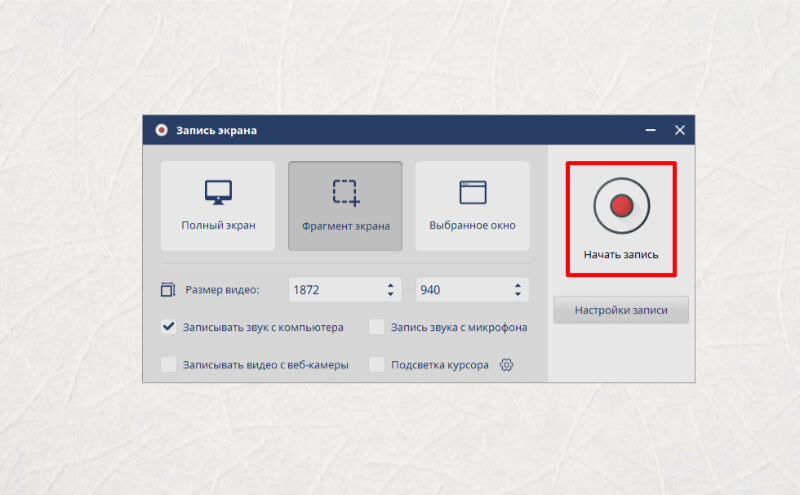Open cursor highlight gear settings

[x=506, y=365]
